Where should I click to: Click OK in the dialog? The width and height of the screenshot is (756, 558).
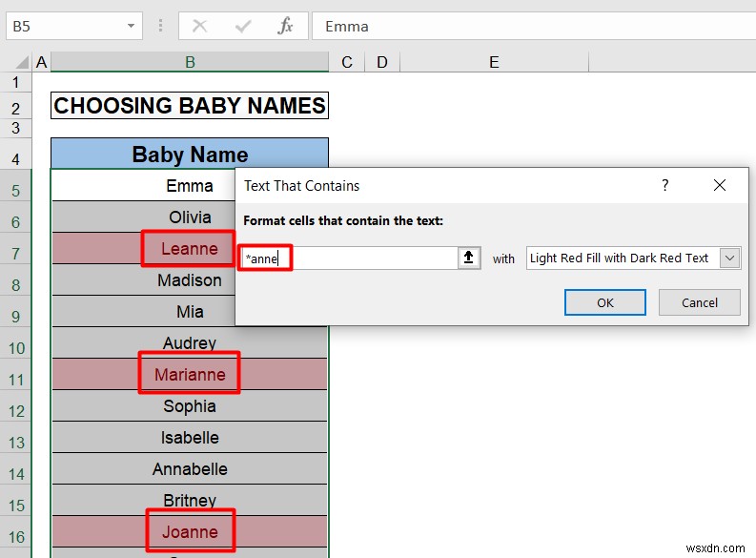click(x=605, y=302)
